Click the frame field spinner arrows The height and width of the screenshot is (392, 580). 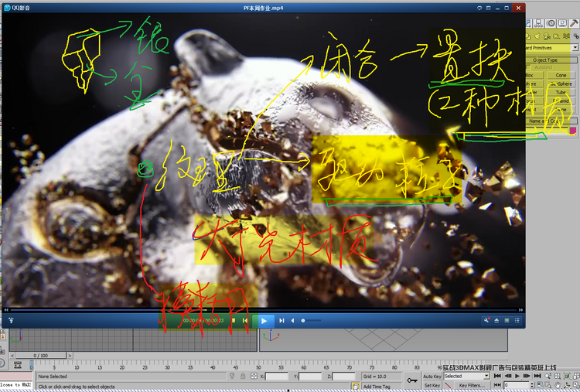pos(533,385)
